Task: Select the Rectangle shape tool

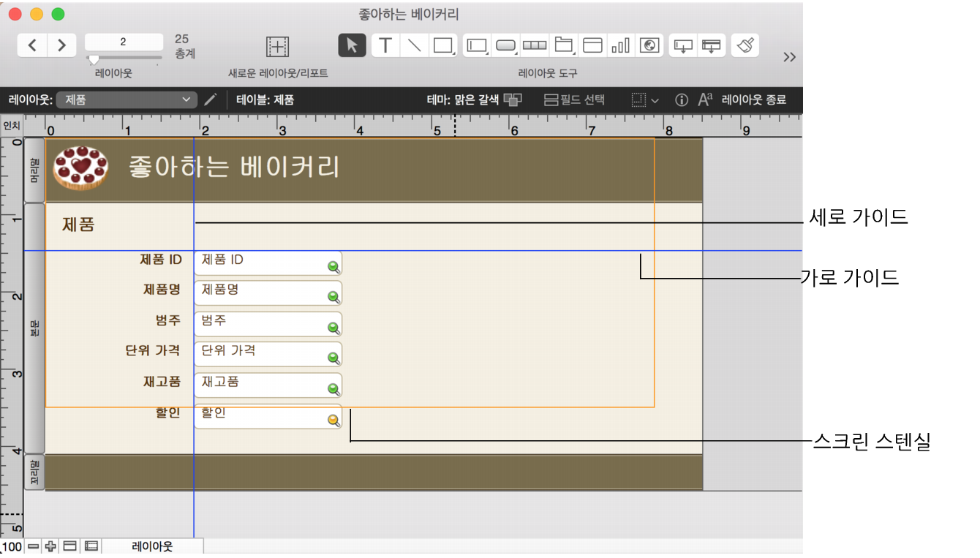Action: [443, 45]
